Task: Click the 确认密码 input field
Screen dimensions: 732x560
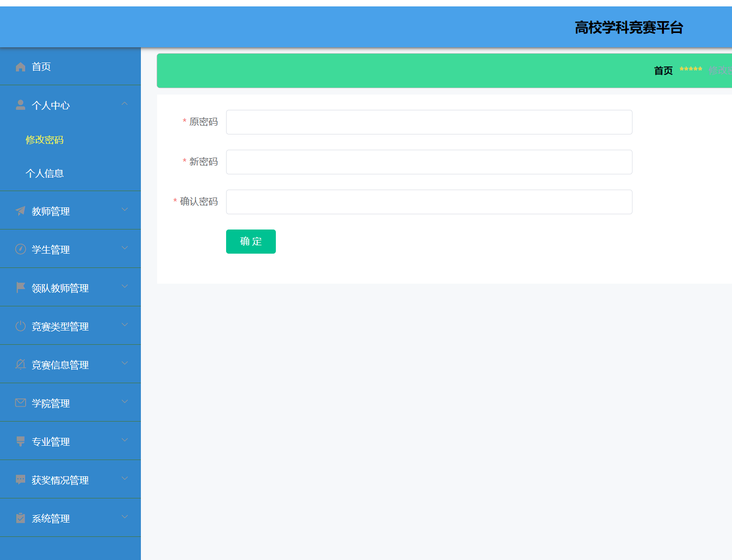Action: click(x=429, y=202)
